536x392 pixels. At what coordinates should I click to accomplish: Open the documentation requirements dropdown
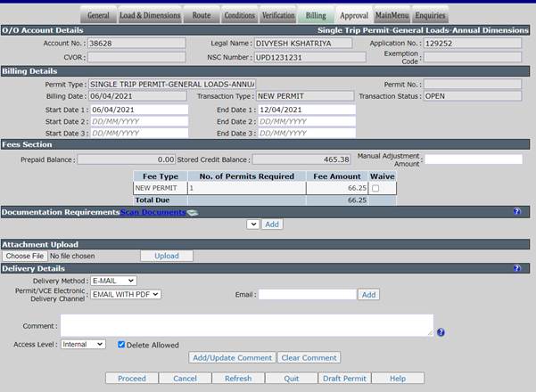253,225
